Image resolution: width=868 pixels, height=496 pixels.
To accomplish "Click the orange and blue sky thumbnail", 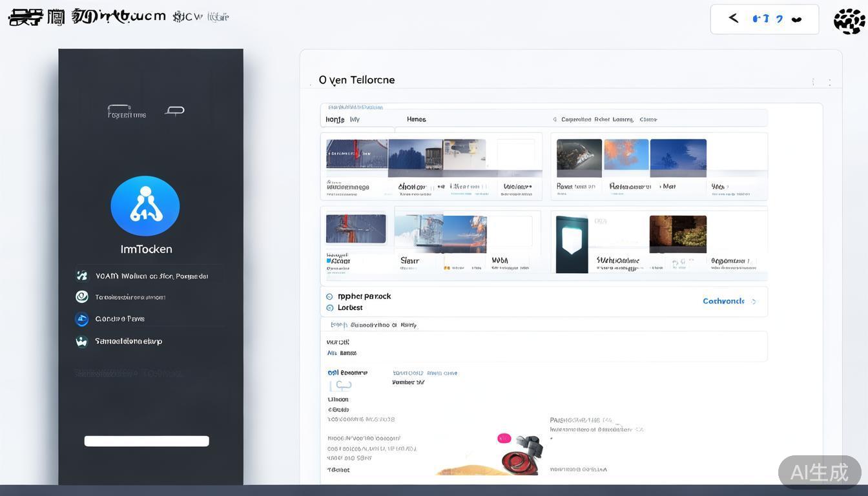I will coord(626,155).
